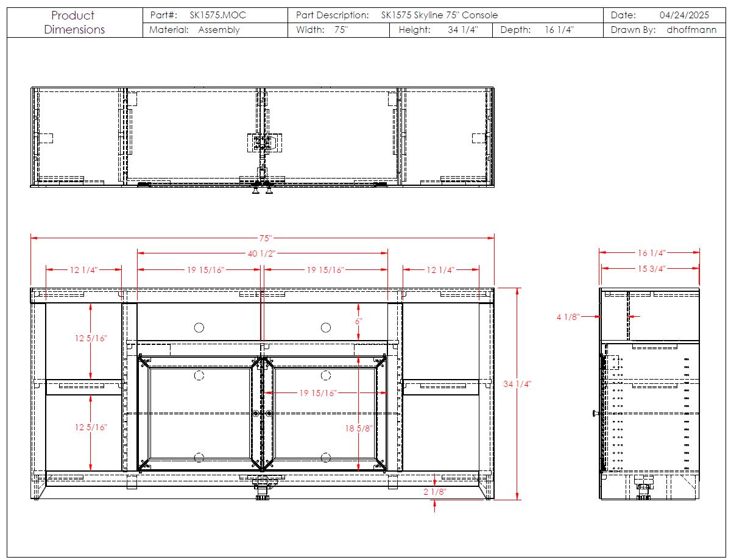Select the 4 1/8" dimension label
Image resolution: width=731 pixels, height=560 pixels.
tap(568, 317)
